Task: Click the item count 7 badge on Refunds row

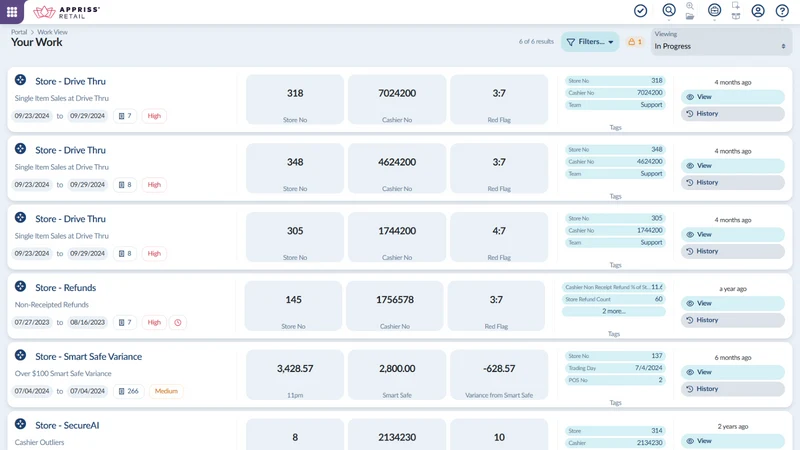Action: tap(125, 322)
